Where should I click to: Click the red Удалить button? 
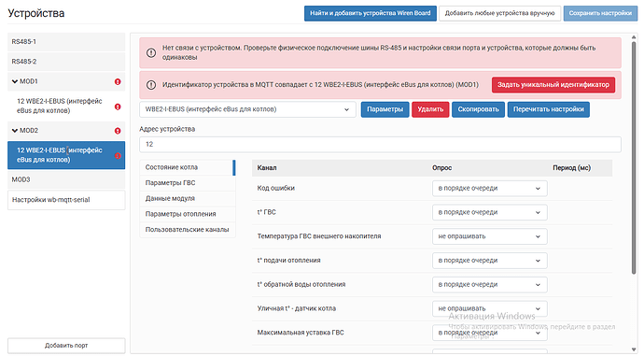pyautogui.click(x=430, y=109)
